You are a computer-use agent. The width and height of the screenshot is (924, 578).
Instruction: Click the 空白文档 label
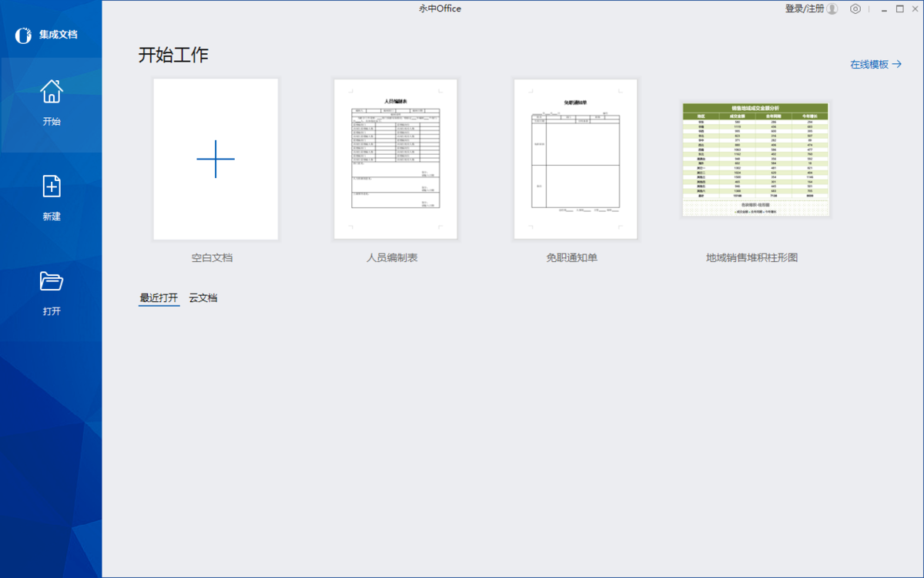click(212, 258)
